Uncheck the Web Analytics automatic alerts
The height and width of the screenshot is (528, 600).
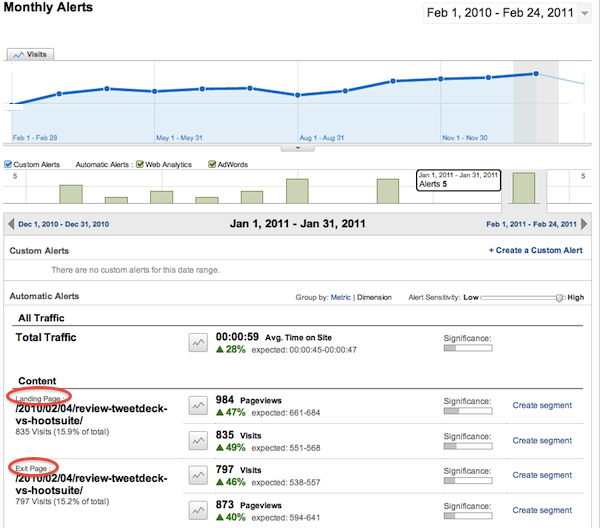tap(140, 164)
